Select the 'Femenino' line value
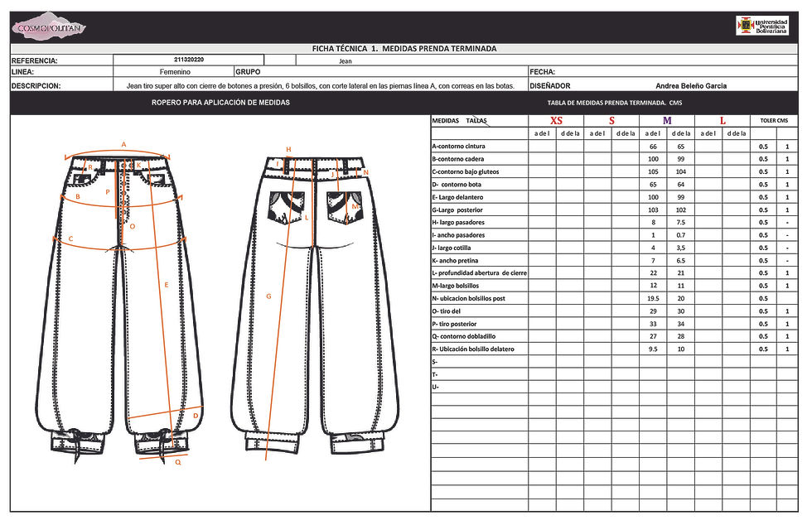 click(175, 72)
